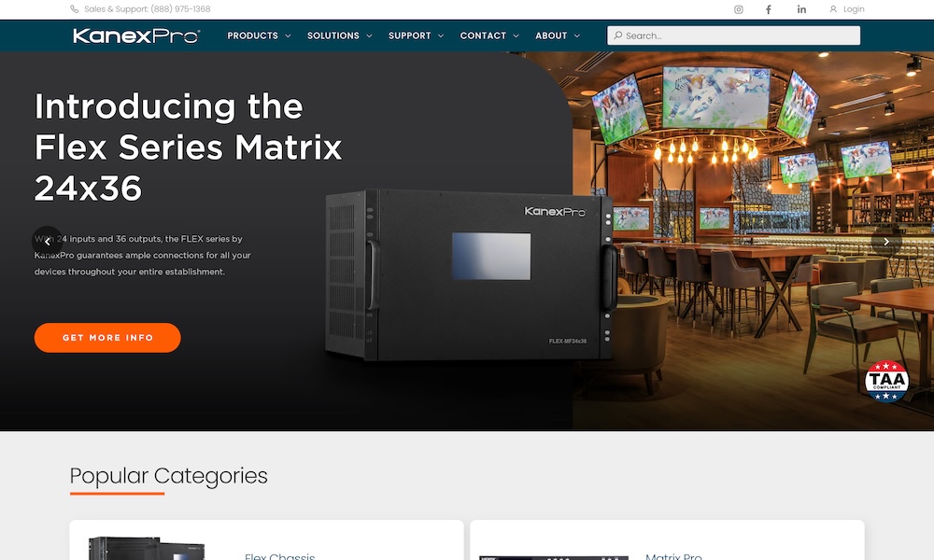Expand the Products dropdown menu
The width and height of the screenshot is (934, 560).
coord(259,35)
